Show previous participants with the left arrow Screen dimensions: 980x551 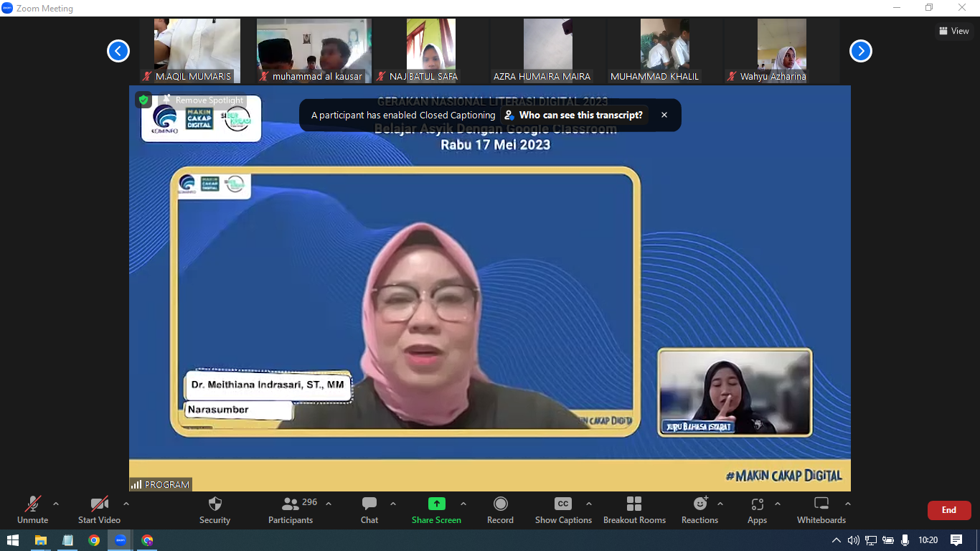click(x=118, y=51)
